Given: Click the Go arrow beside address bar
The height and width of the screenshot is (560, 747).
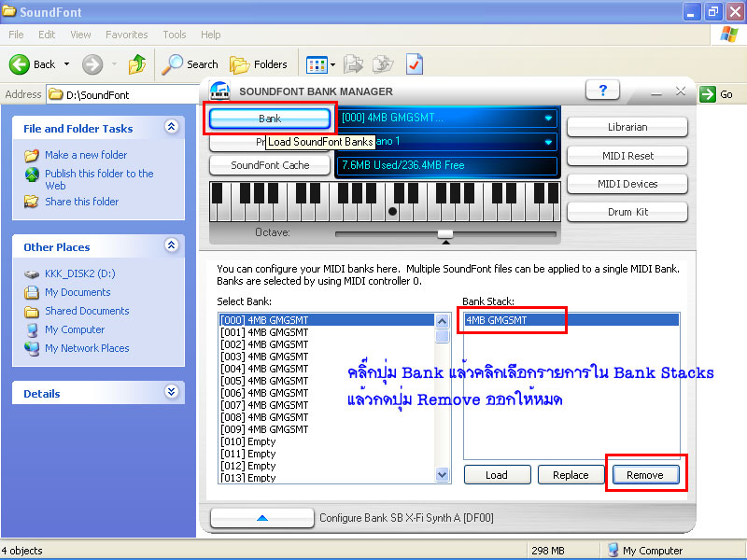Looking at the screenshot, I should 708,94.
